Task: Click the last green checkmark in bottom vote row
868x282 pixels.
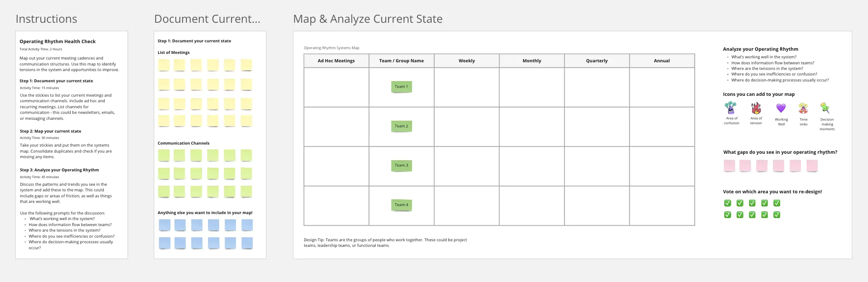Action: click(777, 215)
